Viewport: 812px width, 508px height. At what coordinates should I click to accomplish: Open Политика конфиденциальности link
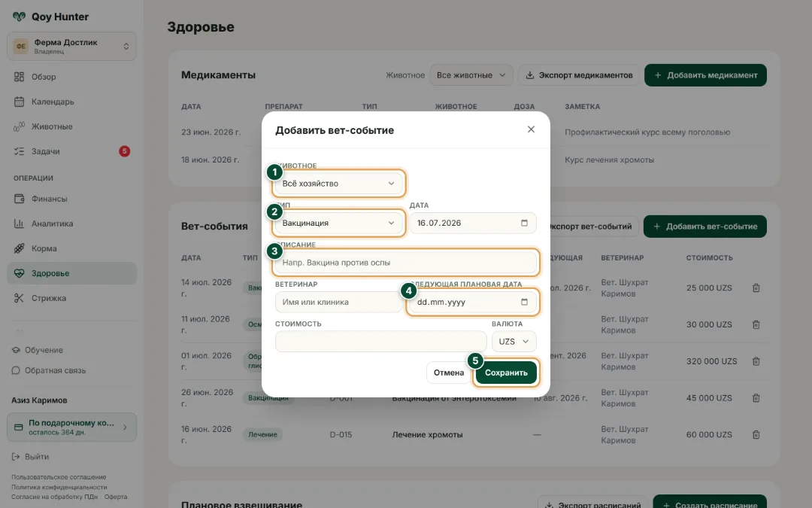[x=59, y=487]
